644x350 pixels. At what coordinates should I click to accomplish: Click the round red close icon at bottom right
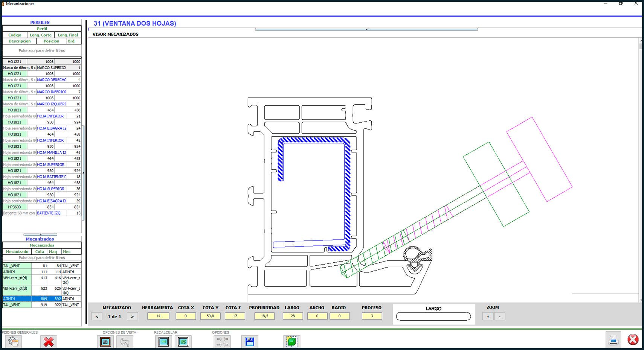point(633,339)
